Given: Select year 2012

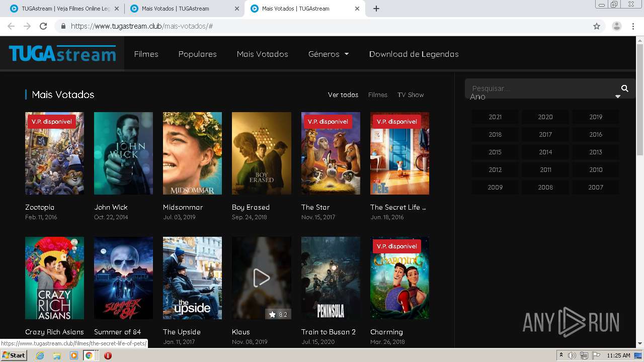Looking at the screenshot, I should tap(495, 169).
